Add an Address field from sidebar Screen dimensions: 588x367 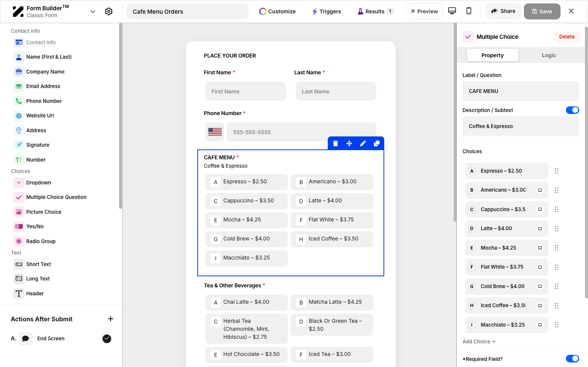36,130
